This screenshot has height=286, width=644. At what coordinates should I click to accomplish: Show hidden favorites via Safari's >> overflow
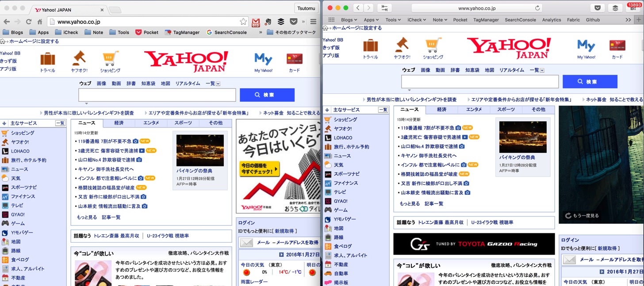tap(628, 20)
